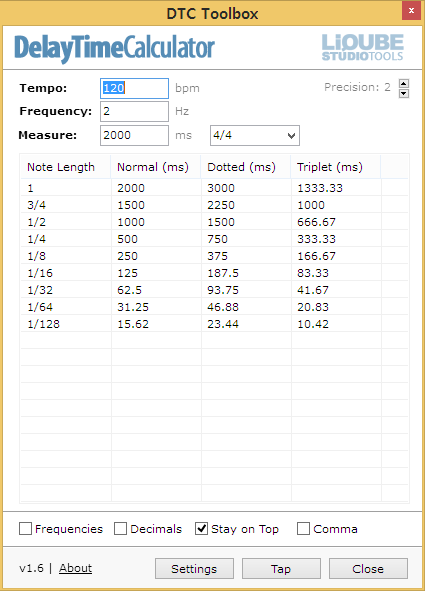Image resolution: width=425 pixels, height=591 pixels.
Task: Click the 93.75 dotted value
Action: click(x=223, y=290)
